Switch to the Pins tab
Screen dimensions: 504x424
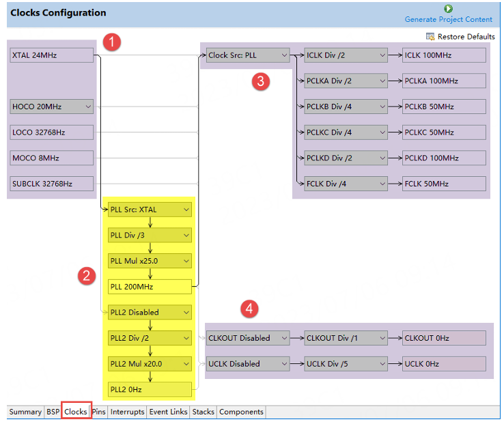(99, 412)
